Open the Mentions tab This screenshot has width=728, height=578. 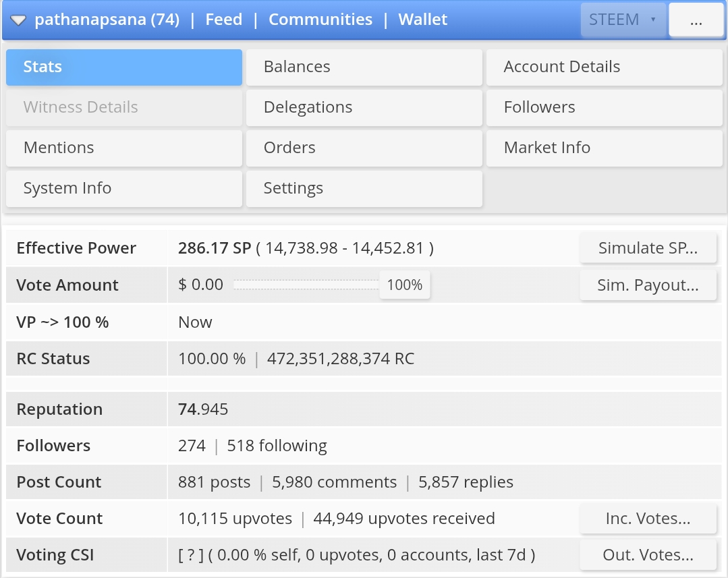coord(123,148)
